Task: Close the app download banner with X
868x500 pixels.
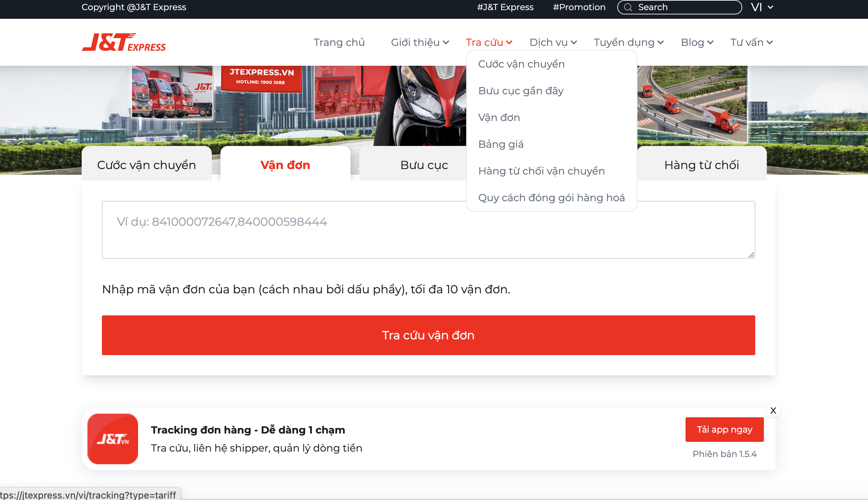Action: (x=773, y=410)
